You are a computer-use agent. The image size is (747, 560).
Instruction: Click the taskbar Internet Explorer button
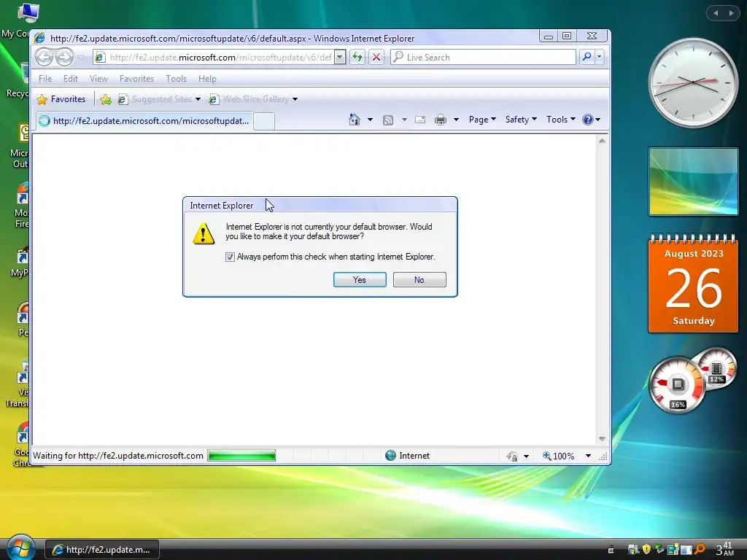point(102,550)
